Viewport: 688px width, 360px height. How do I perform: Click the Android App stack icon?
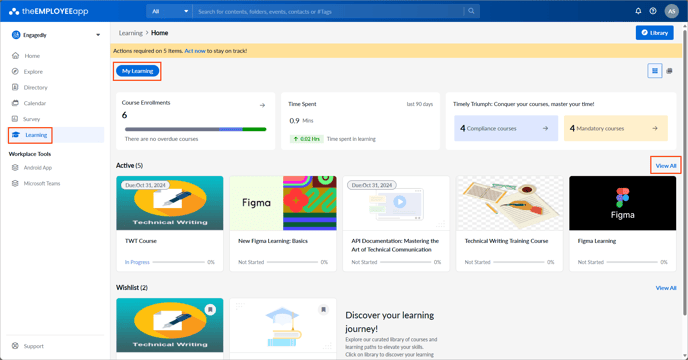click(15, 168)
